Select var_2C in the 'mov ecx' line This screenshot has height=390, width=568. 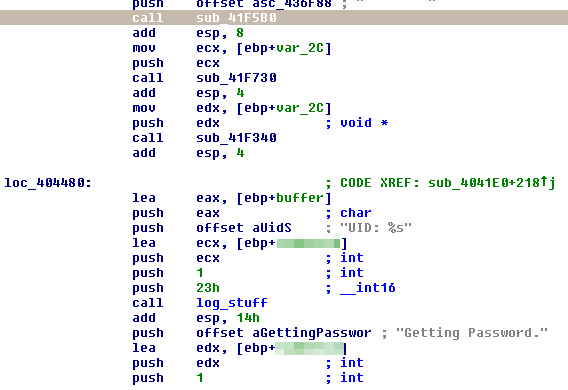[x=300, y=48]
